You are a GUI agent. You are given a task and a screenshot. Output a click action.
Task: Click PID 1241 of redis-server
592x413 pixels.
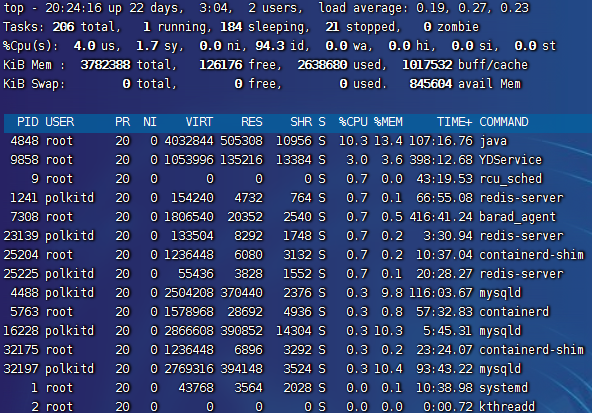(x=25, y=198)
